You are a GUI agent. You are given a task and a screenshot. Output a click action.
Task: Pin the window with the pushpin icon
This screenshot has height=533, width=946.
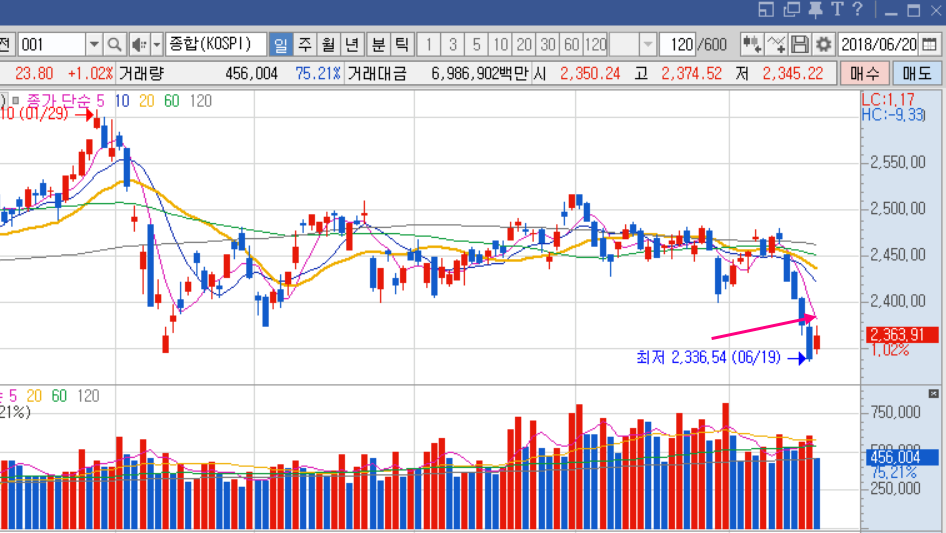tap(816, 9)
